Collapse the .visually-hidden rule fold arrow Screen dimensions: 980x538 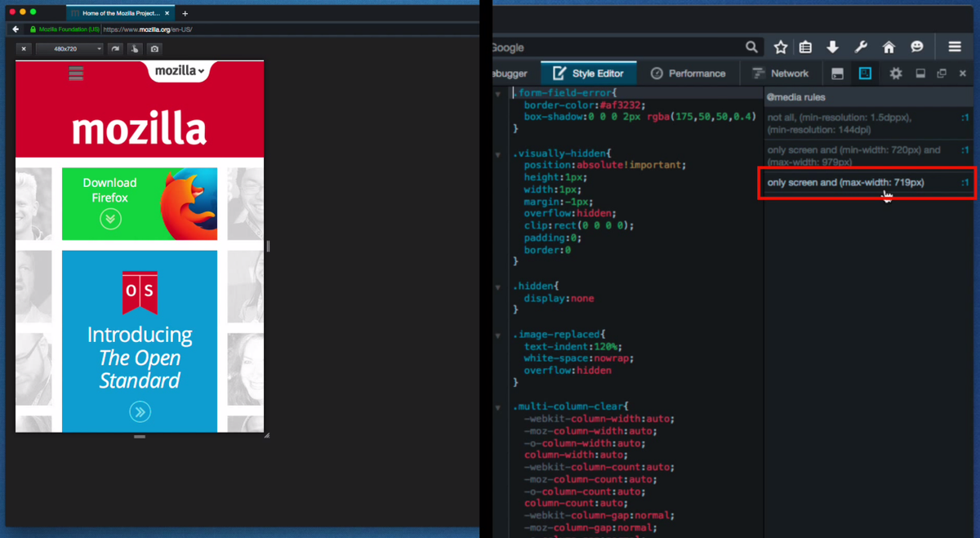(498, 154)
